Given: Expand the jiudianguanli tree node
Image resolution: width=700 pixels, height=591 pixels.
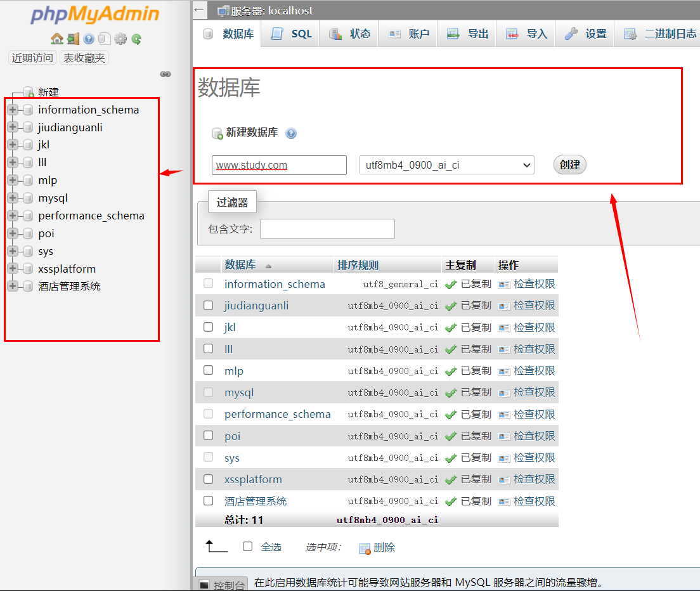Looking at the screenshot, I should pyautogui.click(x=13, y=127).
